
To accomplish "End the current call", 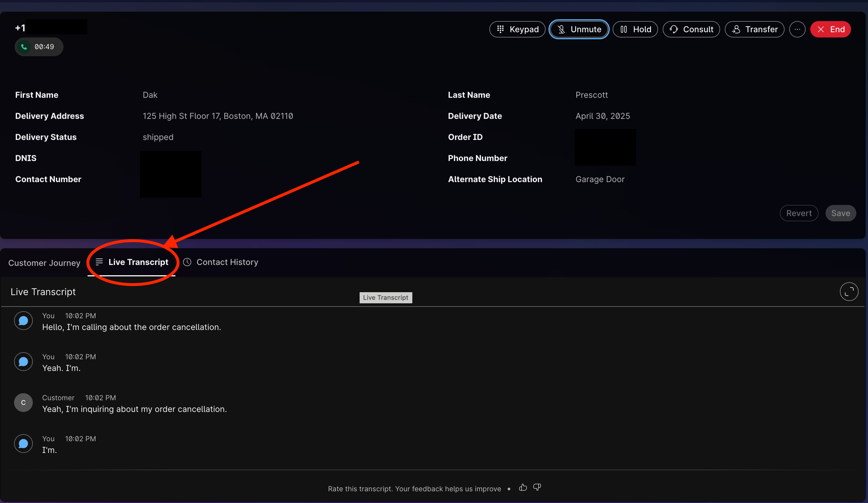I will pyautogui.click(x=831, y=29).
